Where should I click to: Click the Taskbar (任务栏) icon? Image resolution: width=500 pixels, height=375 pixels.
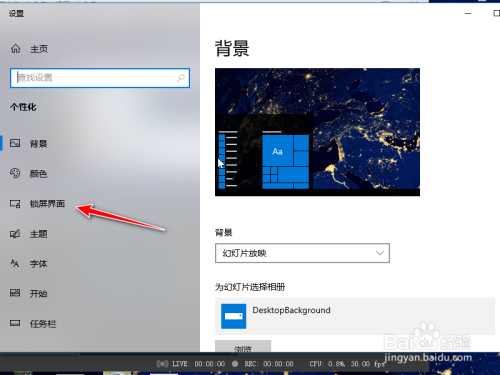coord(15,323)
